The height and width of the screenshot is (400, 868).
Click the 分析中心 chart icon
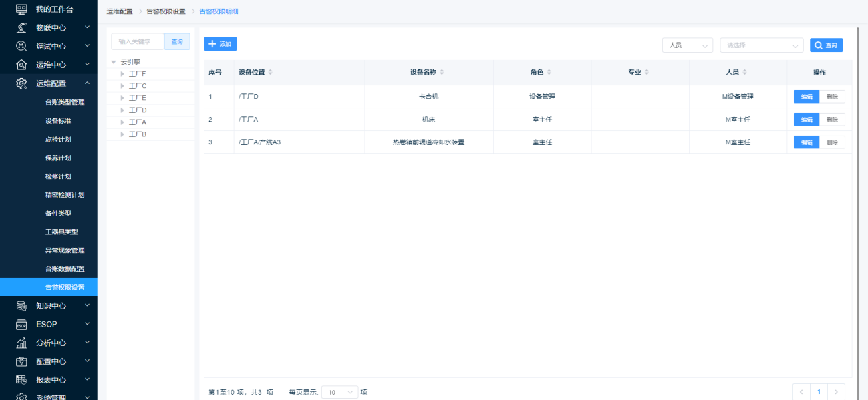point(21,343)
